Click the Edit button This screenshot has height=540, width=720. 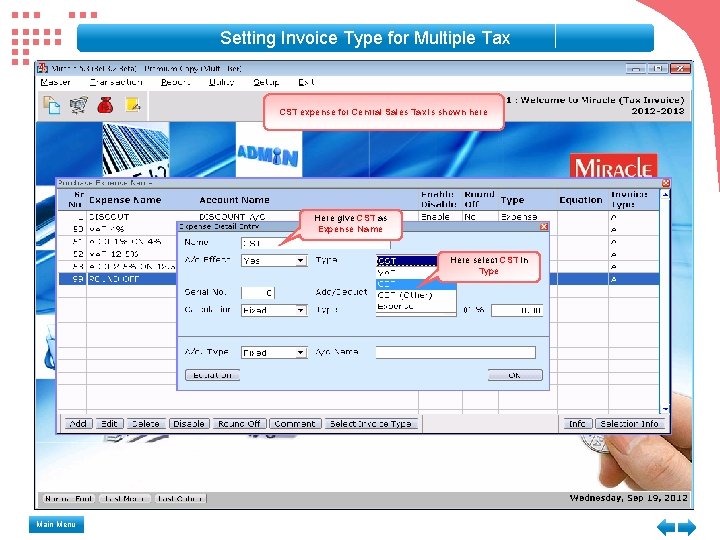coord(109,423)
